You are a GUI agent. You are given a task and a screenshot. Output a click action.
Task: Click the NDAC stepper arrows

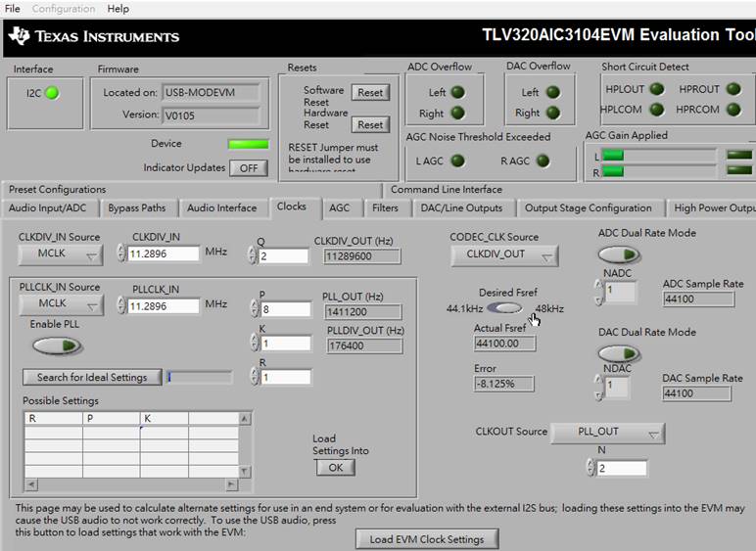(x=598, y=388)
